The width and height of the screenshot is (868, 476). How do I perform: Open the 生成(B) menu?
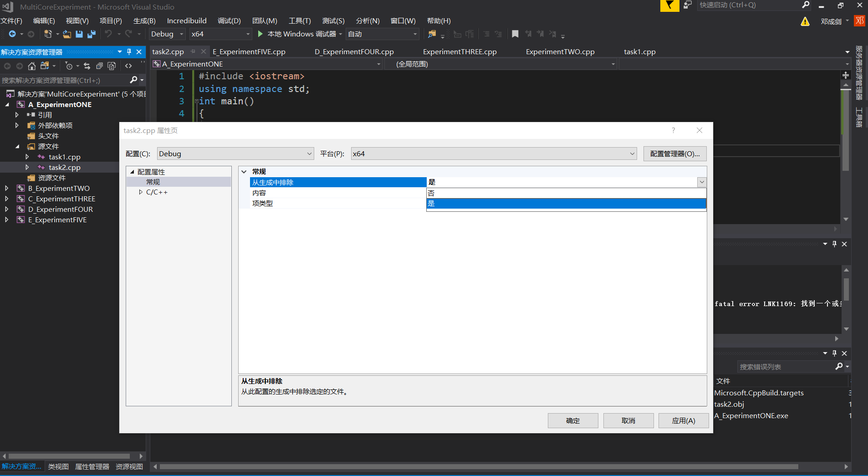click(144, 21)
